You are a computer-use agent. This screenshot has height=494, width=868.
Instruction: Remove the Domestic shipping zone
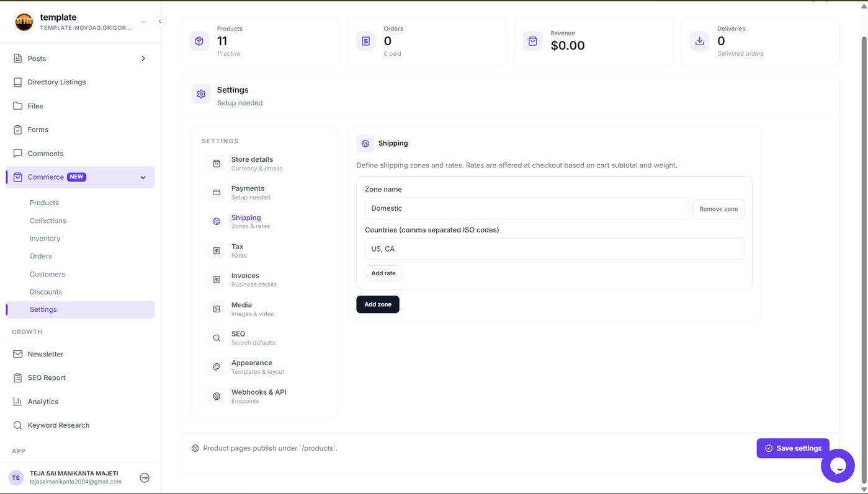718,209
